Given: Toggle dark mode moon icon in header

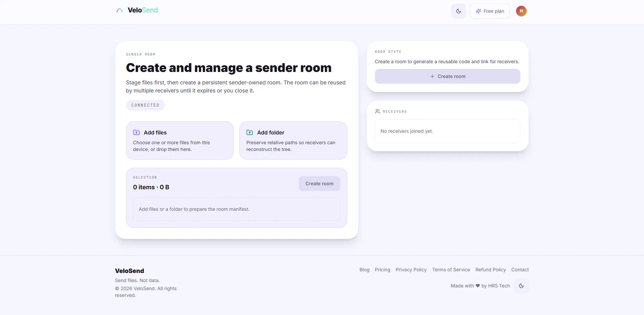Looking at the screenshot, I should 459,11.
